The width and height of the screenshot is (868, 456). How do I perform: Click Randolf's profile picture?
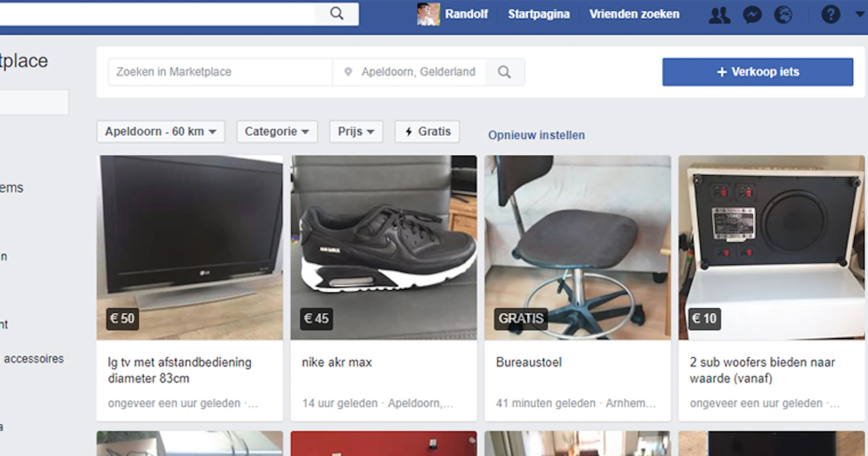tap(428, 14)
